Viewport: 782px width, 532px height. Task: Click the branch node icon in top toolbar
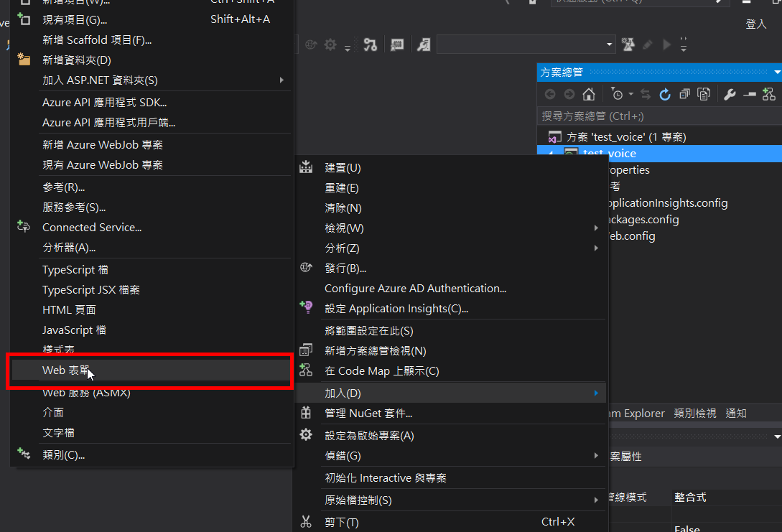pyautogui.click(x=371, y=45)
